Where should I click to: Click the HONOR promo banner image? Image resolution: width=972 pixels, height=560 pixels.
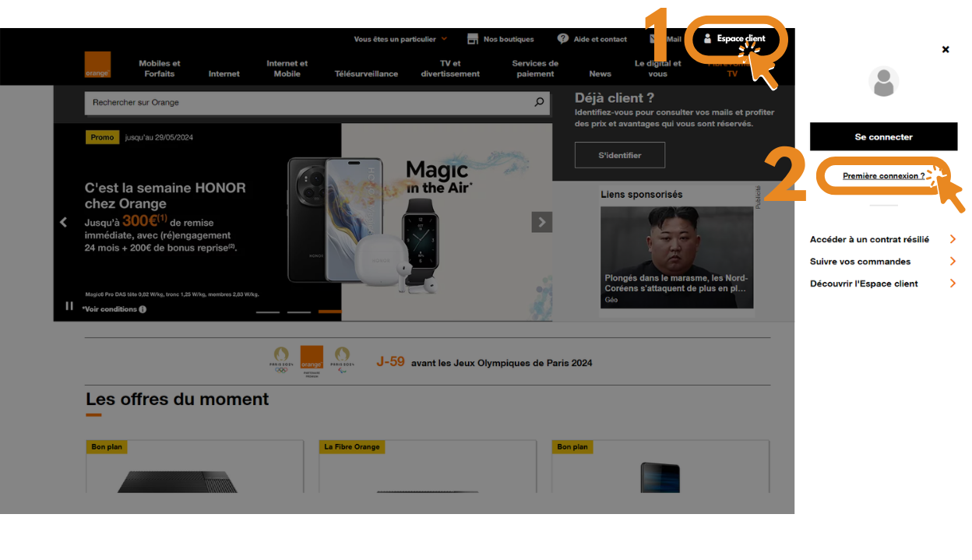pyautogui.click(x=447, y=222)
